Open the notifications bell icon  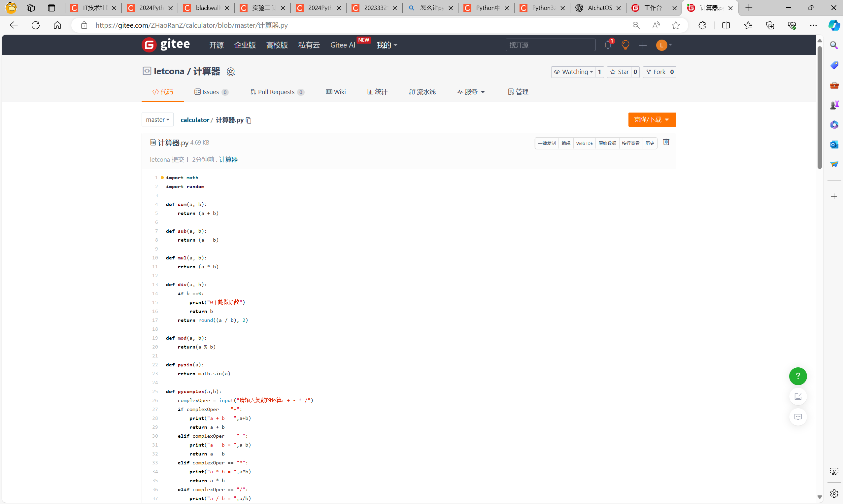coord(608,45)
